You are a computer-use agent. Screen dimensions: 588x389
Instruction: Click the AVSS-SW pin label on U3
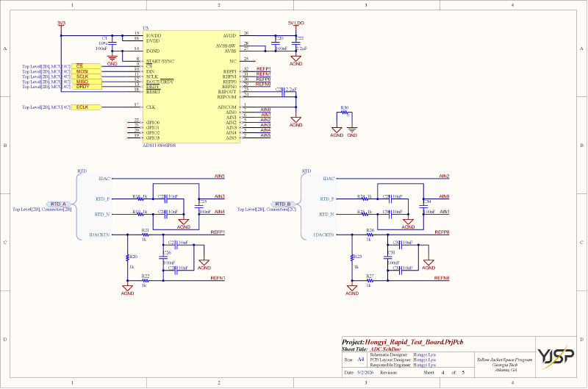point(226,46)
